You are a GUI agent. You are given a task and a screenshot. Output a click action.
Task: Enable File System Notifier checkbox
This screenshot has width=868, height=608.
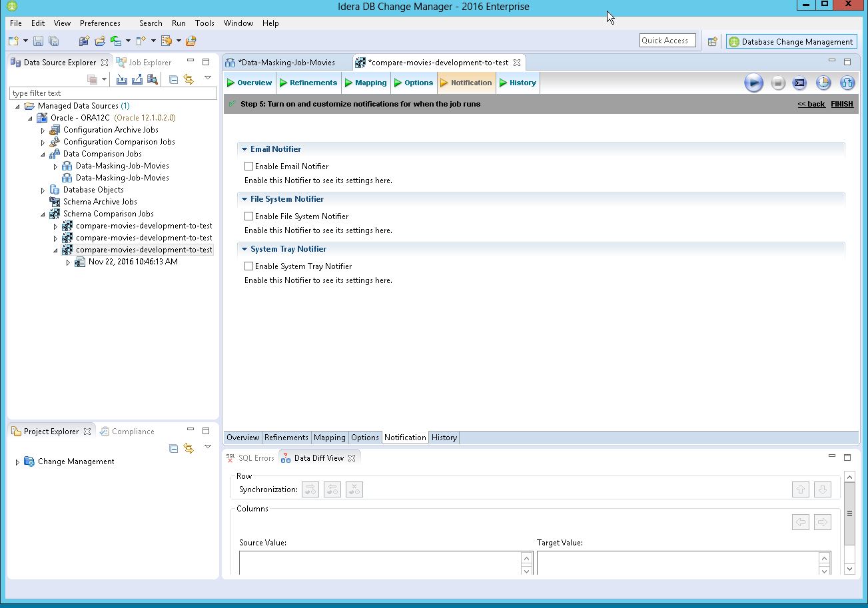tap(248, 216)
